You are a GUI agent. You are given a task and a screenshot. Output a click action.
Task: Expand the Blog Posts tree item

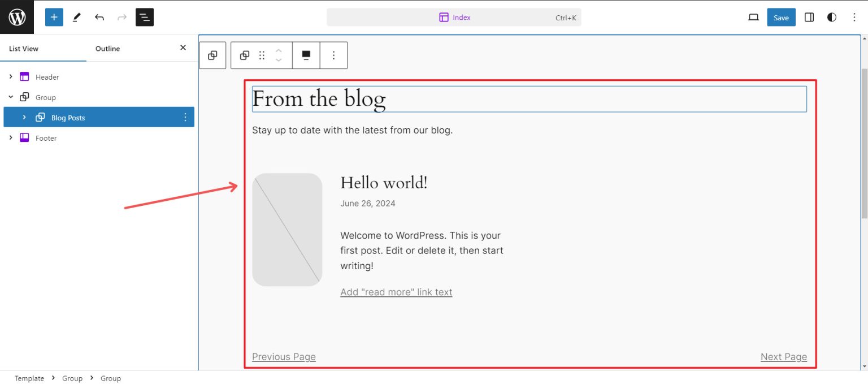24,117
